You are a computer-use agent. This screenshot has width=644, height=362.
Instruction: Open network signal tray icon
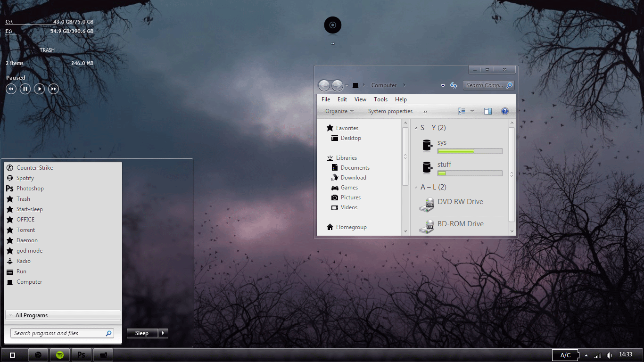tap(598, 355)
